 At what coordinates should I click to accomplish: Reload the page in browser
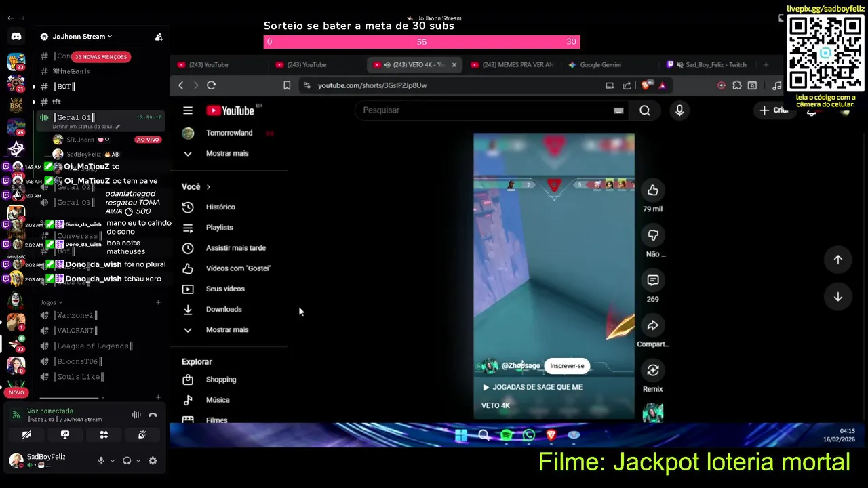[x=212, y=85]
